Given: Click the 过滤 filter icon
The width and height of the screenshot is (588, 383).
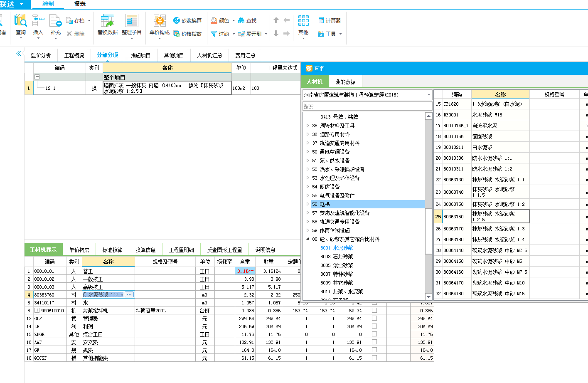Looking at the screenshot, I should click(222, 34).
